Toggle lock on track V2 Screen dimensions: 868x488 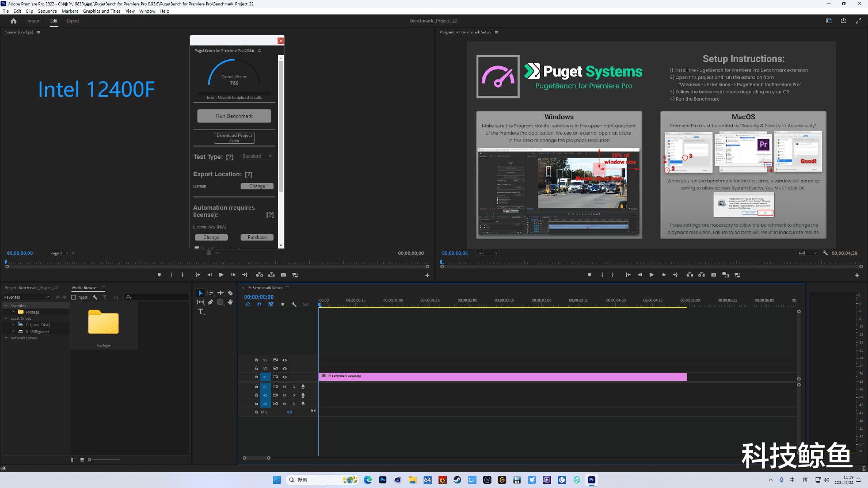[256, 368]
